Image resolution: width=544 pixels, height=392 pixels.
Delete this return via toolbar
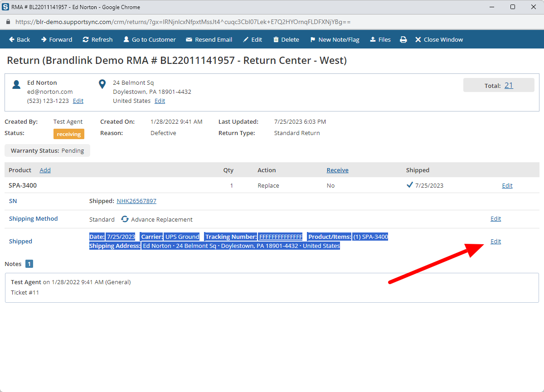click(x=286, y=40)
